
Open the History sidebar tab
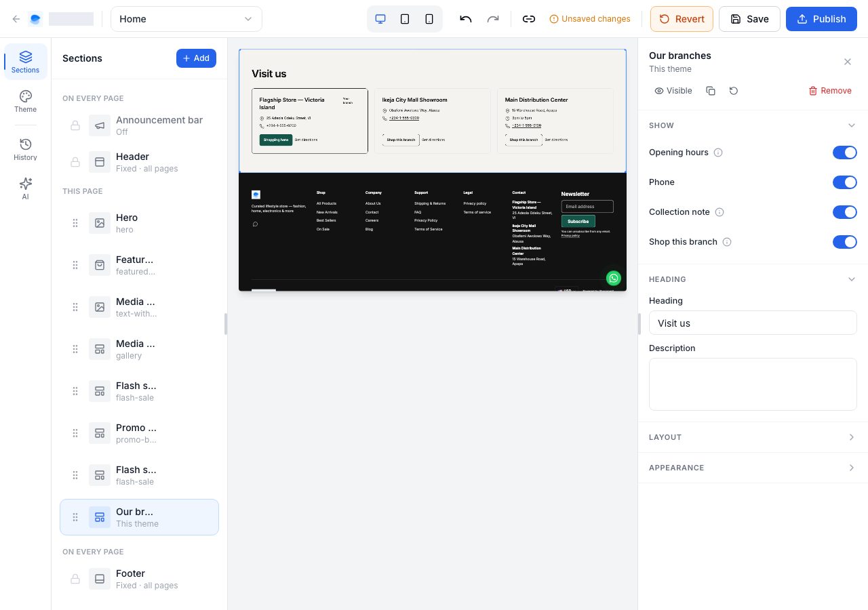click(26, 150)
